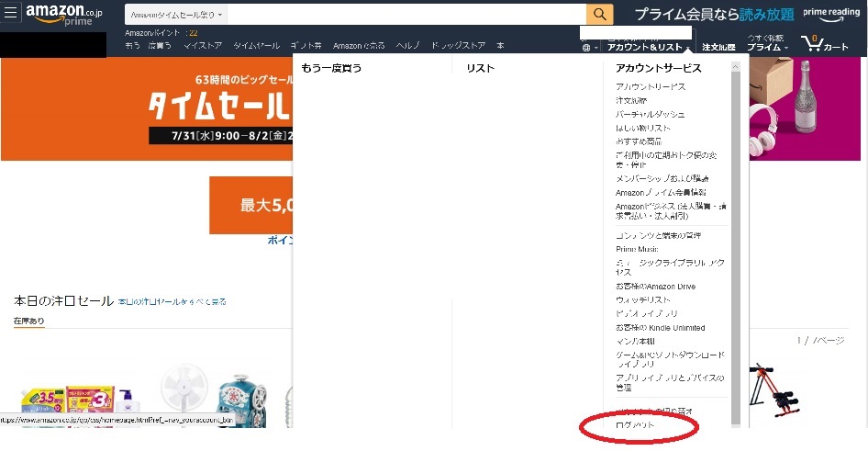Open タイムセール in the navigation bar
Image resolution: width=868 pixels, height=451 pixels.
coord(256,45)
